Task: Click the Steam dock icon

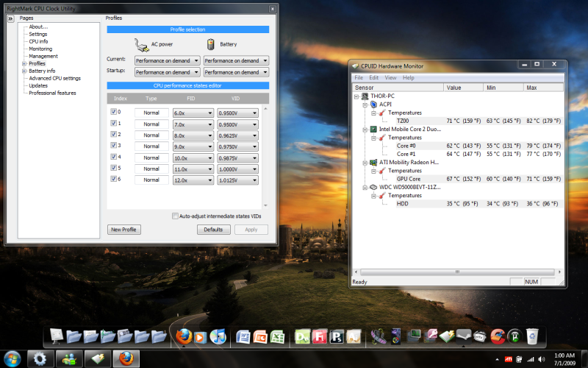Action: [463, 336]
